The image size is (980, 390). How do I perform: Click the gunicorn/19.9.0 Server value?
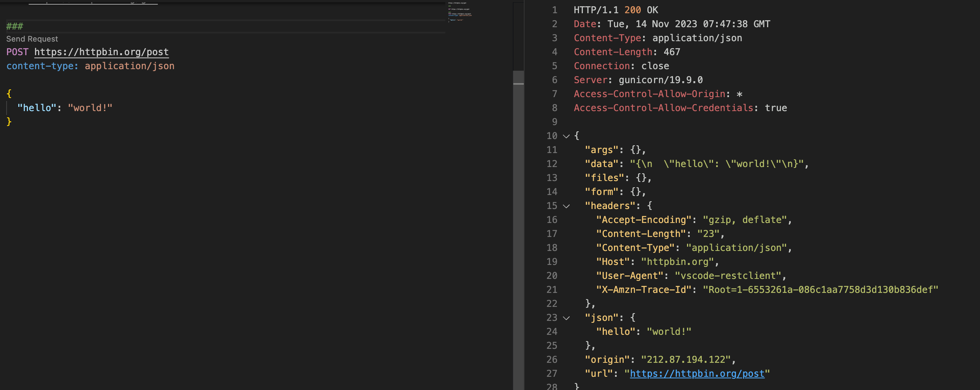pyautogui.click(x=661, y=80)
